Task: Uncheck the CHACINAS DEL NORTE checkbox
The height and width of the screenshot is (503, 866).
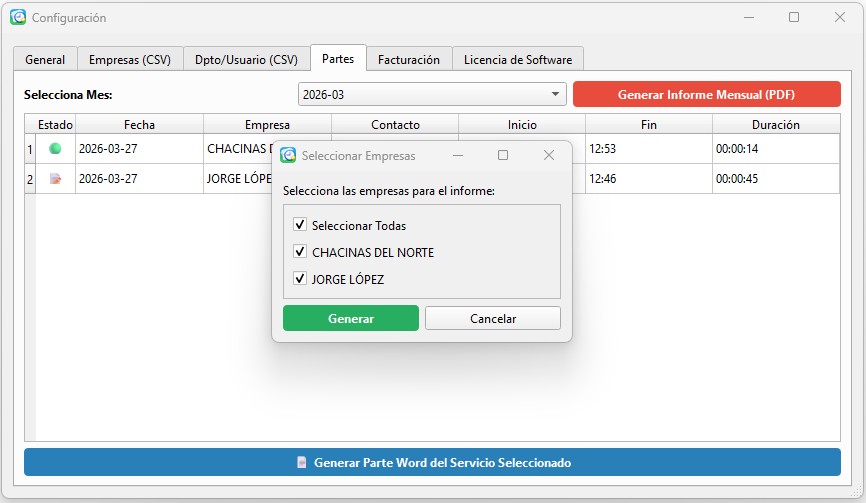Action: [299, 252]
